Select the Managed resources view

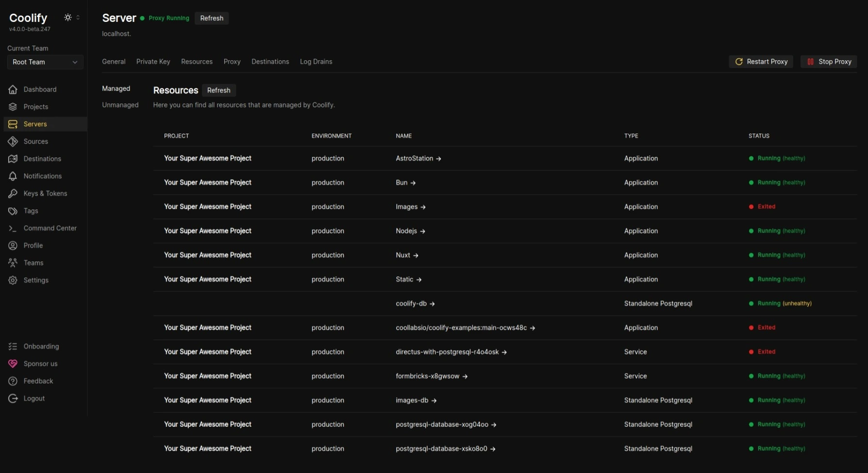point(116,88)
